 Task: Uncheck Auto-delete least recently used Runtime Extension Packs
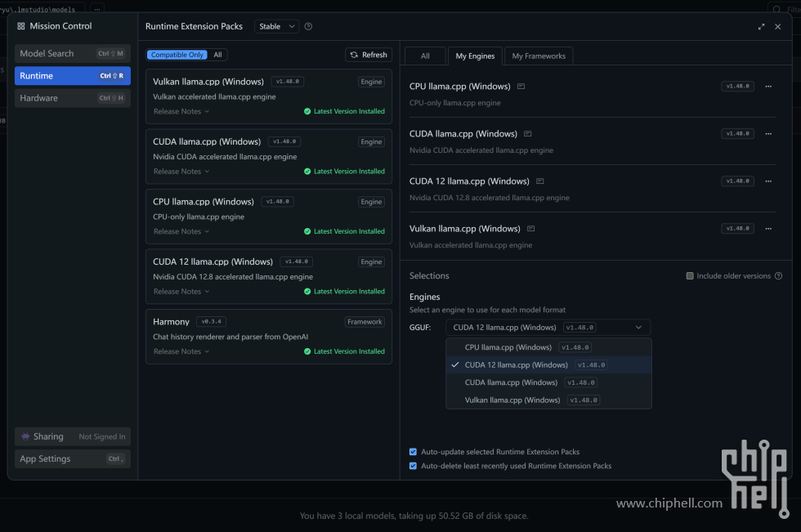(413, 466)
